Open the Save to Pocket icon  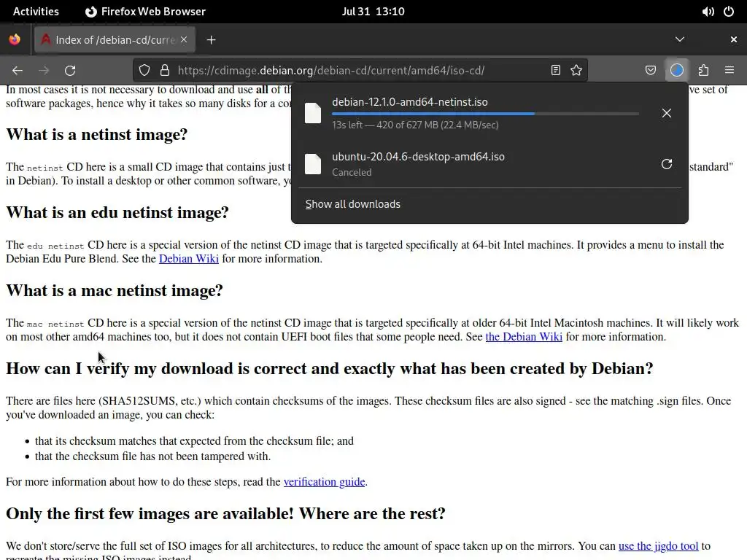(x=651, y=71)
